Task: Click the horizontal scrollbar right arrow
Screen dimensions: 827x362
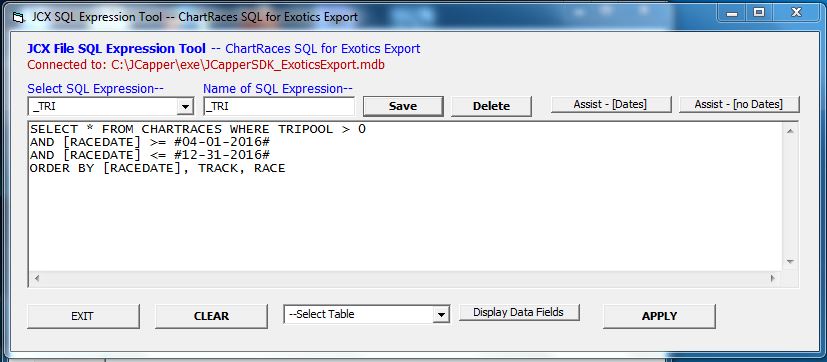Action: pos(773,278)
